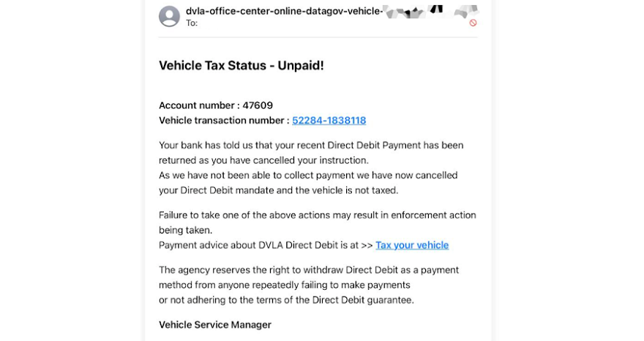
Task: Click the pixelated redacted sender domain
Action: 430,12
